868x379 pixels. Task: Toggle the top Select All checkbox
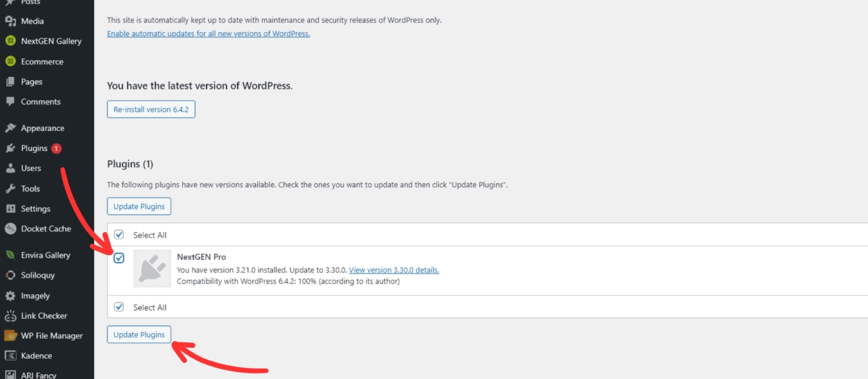[x=119, y=234]
